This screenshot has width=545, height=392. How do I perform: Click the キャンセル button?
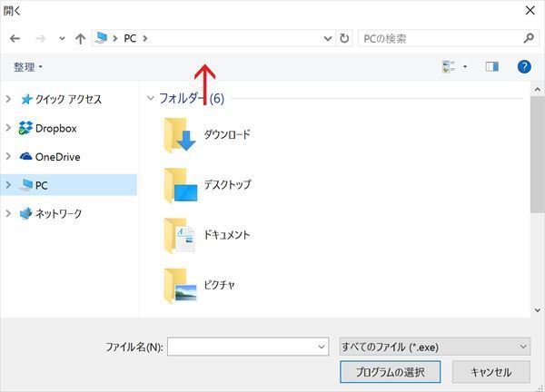(491, 372)
